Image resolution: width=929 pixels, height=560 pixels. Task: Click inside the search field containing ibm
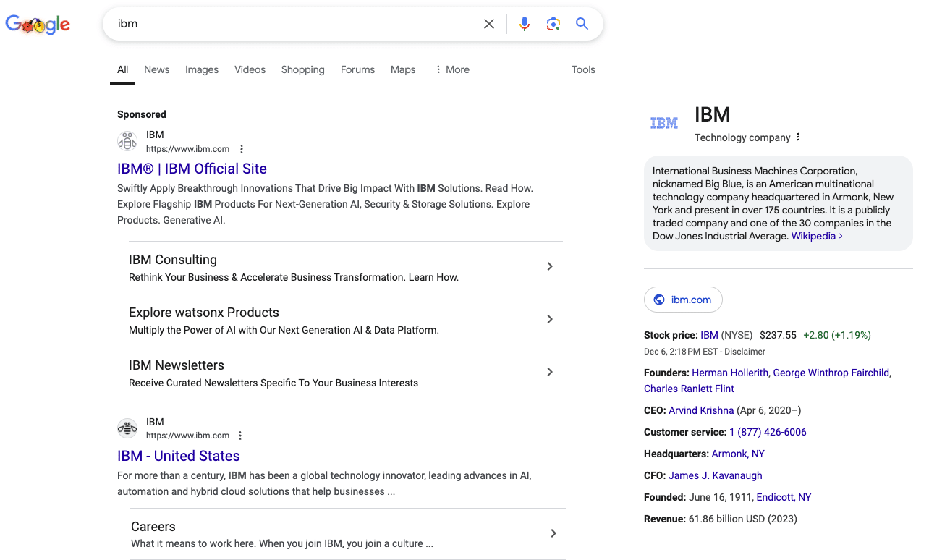tap(297, 24)
